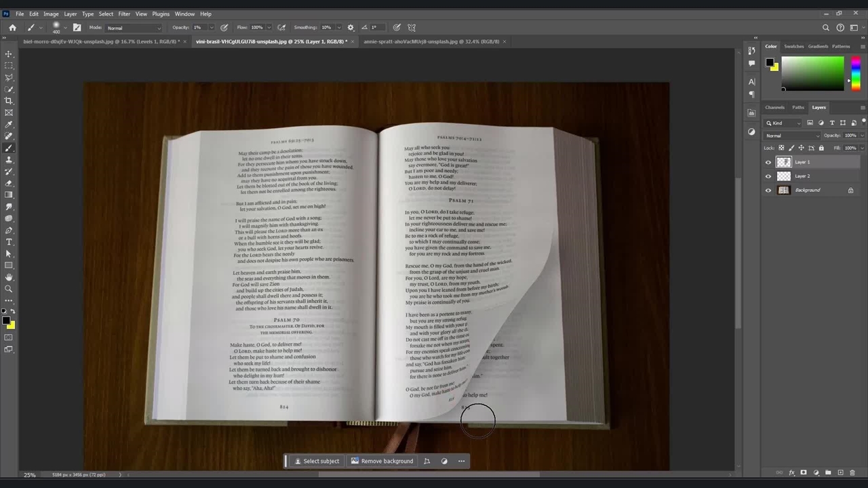Toggle visibility of Layer 2
The height and width of the screenshot is (488, 868).
coord(768,176)
